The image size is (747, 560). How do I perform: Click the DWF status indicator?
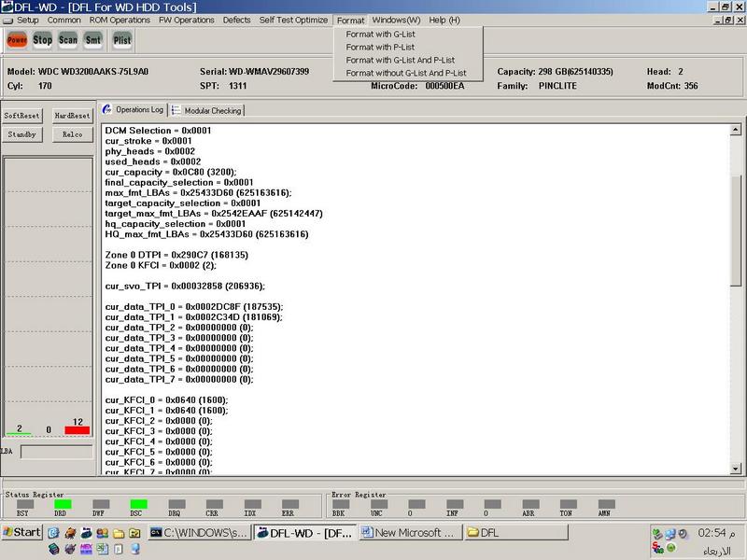pyautogui.click(x=101, y=504)
